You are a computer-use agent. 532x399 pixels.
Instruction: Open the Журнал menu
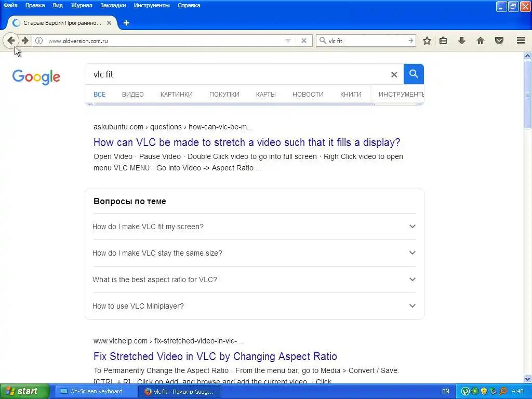[x=82, y=5]
